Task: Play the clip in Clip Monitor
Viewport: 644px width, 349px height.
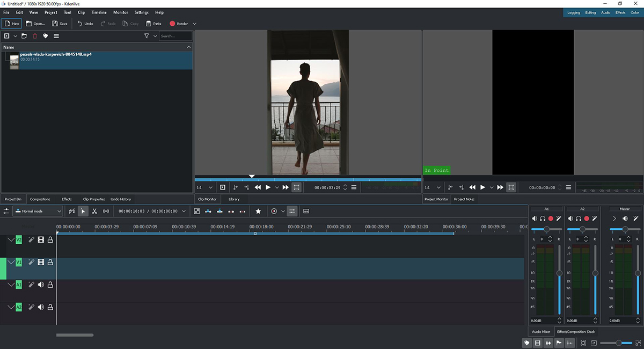Action: (268, 187)
